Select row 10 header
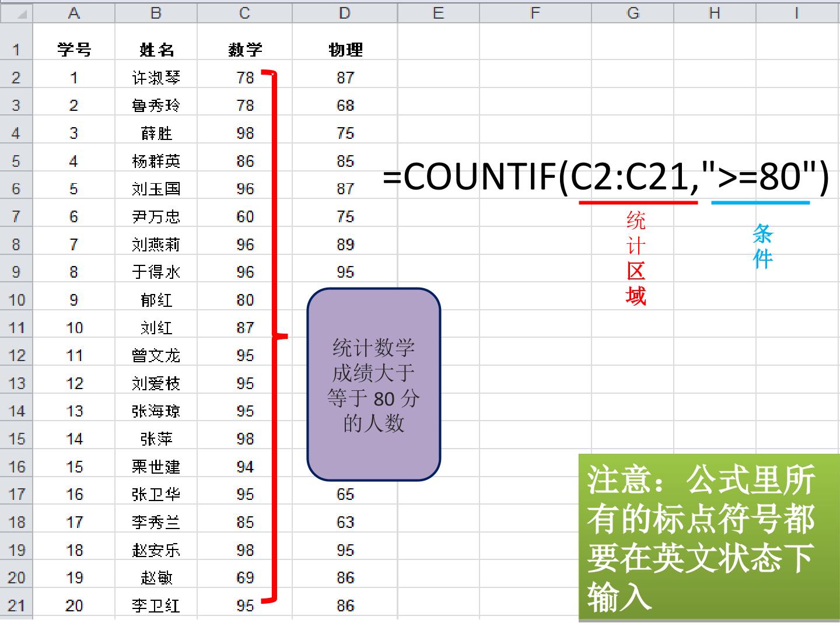The height and width of the screenshot is (630, 840). [x=16, y=300]
